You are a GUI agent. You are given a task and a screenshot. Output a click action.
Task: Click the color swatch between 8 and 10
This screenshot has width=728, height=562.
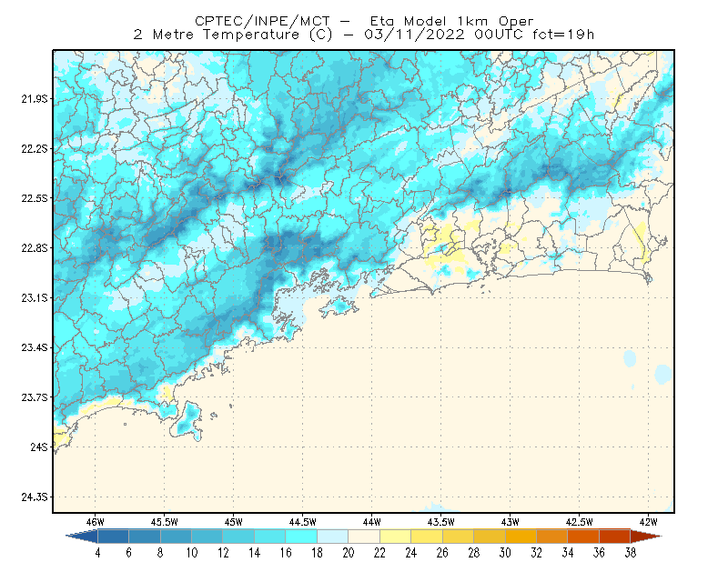click(176, 537)
